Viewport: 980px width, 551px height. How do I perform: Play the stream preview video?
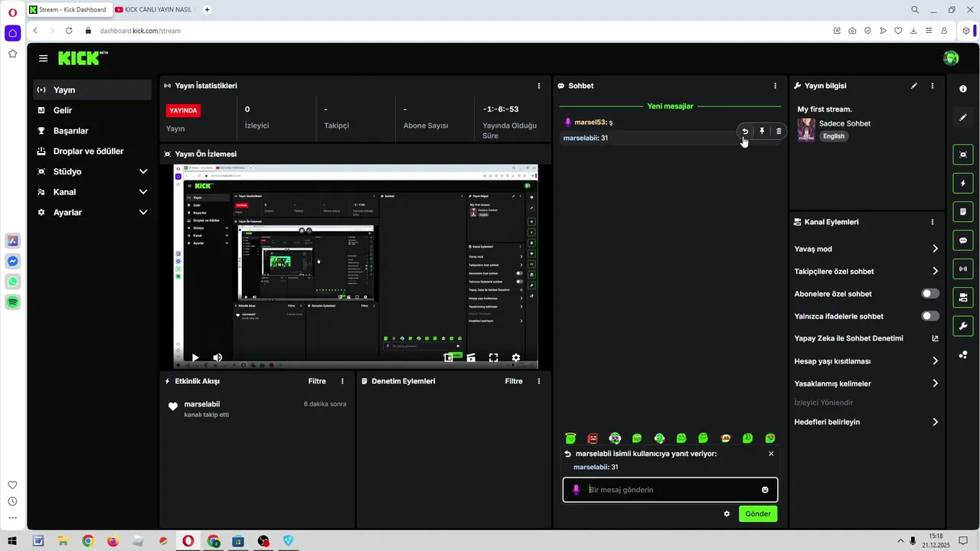click(x=195, y=357)
